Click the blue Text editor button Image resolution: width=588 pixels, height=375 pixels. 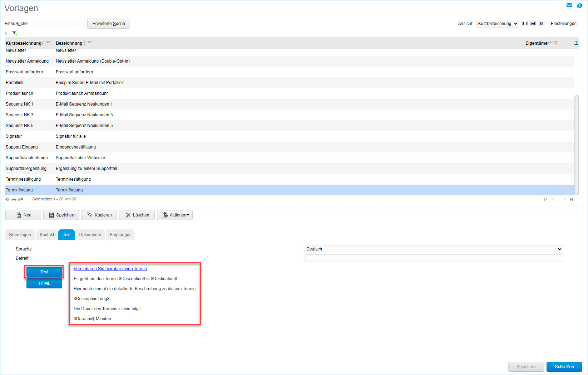click(x=44, y=272)
